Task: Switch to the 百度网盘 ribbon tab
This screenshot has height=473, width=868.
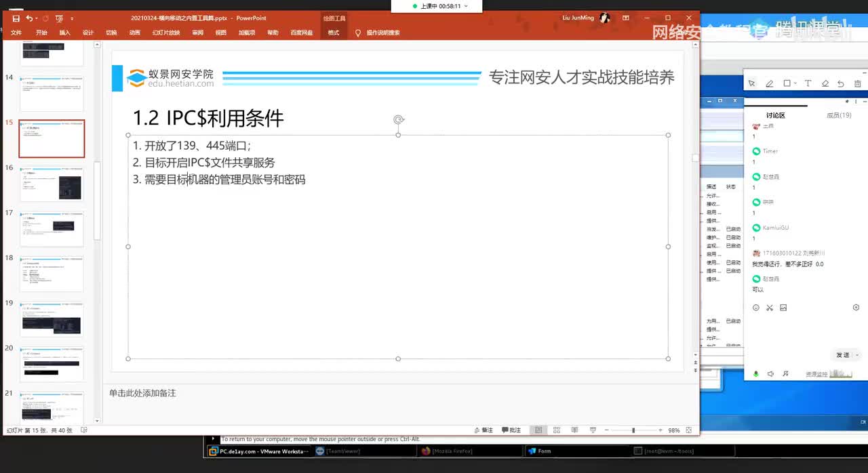Action: click(302, 33)
